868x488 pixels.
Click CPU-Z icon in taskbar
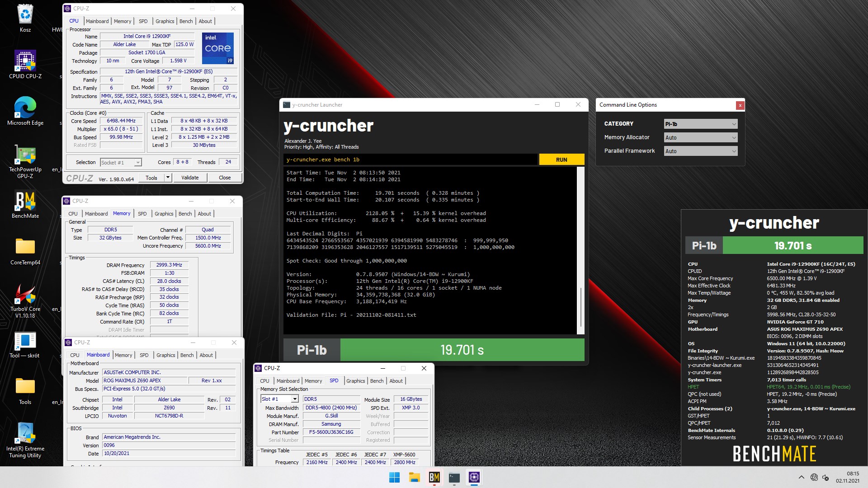(x=474, y=477)
